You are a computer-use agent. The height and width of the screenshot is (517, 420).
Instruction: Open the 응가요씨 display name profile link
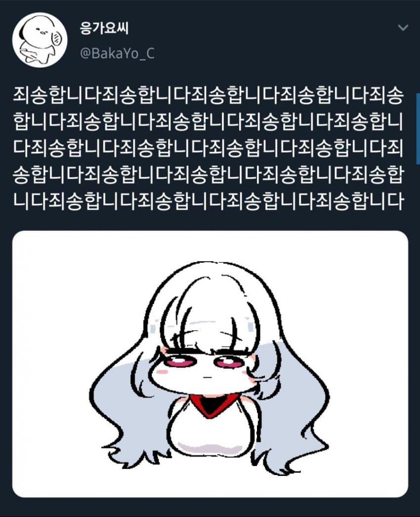pyautogui.click(x=104, y=28)
